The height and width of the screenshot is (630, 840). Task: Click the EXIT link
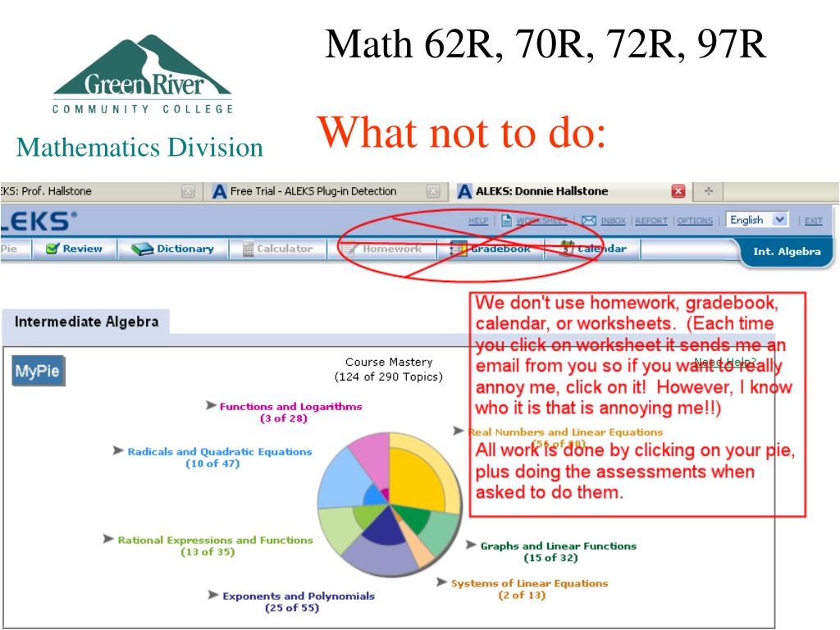813,221
